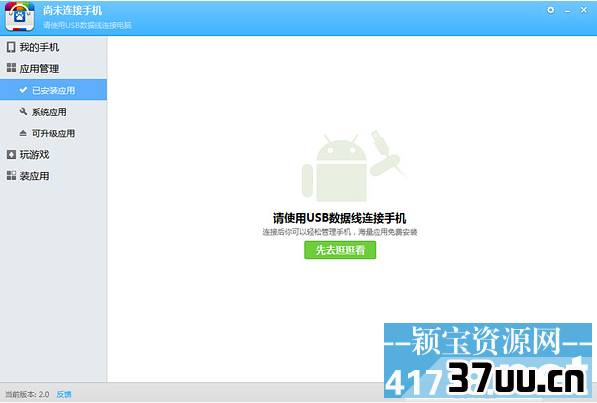The height and width of the screenshot is (403, 597).
Task: Click the apps icon beside 装应用
Action: [11, 176]
